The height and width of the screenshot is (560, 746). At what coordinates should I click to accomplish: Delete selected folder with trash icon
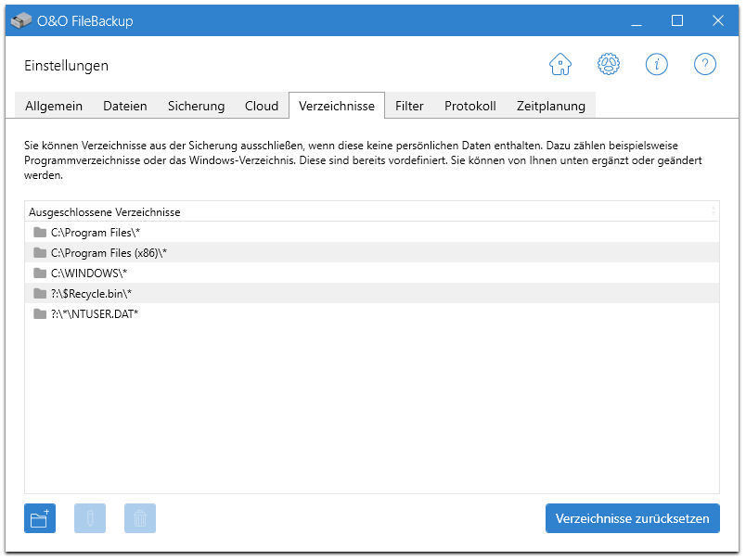click(x=140, y=518)
